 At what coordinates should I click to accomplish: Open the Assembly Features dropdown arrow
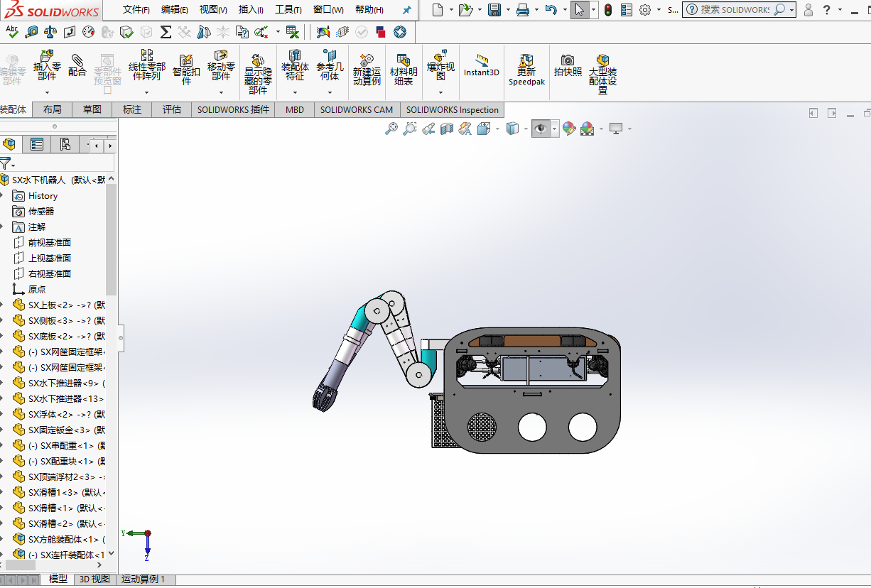pyautogui.click(x=295, y=92)
